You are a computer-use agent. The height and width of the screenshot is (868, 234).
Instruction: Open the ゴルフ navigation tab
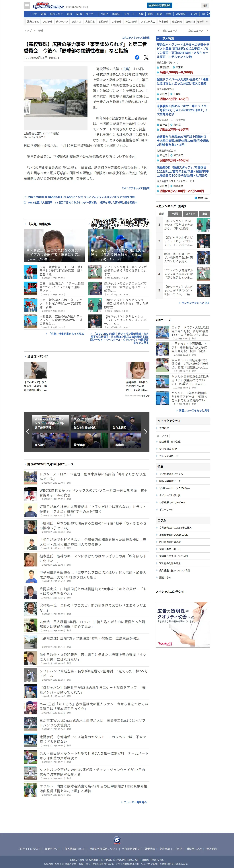tap(104, 14)
